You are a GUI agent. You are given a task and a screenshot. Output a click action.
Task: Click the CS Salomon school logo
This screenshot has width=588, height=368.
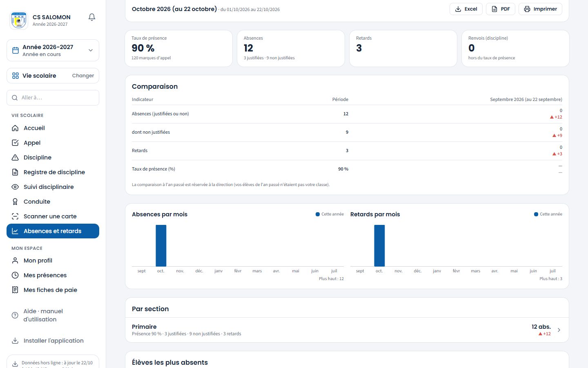click(19, 20)
